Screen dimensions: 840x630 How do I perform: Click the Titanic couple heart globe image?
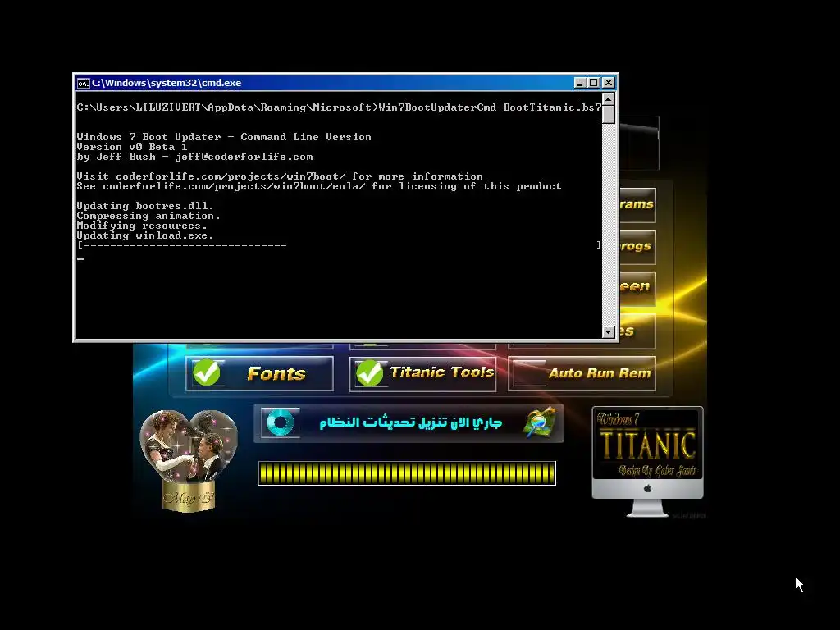(x=189, y=461)
